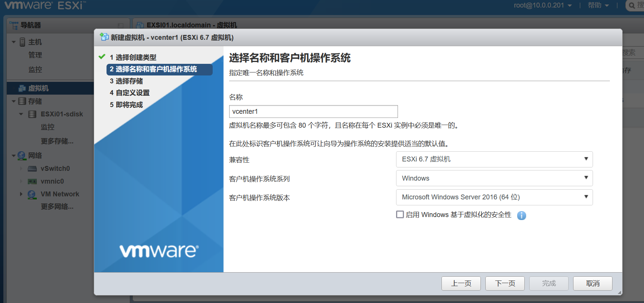Screen dimensions: 644x303
Task: Click the network globe icon next to 网络
Action: click(x=22, y=155)
